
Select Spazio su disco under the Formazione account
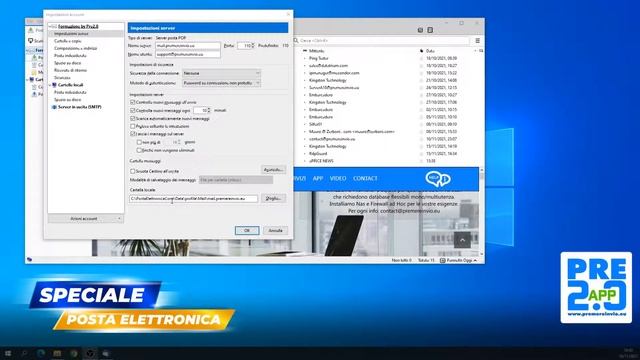tap(68, 63)
